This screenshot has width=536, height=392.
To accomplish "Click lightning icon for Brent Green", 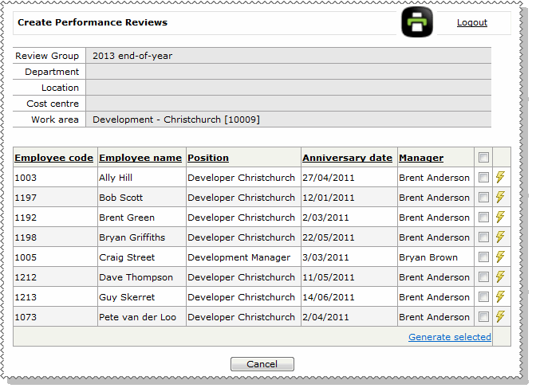I will pos(500,217).
